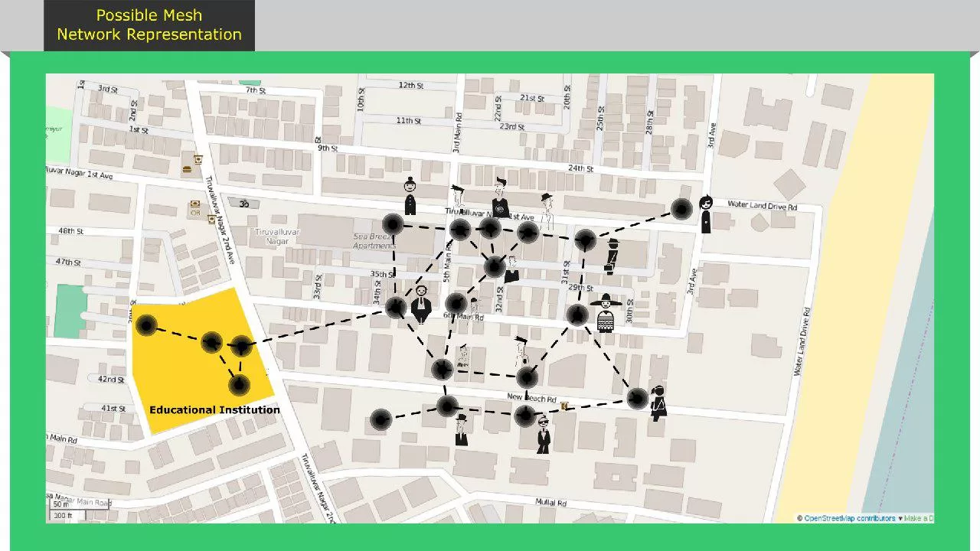Select the woman icon beside Water Land Drive Rd
This screenshot has height=551, width=980.
[x=705, y=214]
